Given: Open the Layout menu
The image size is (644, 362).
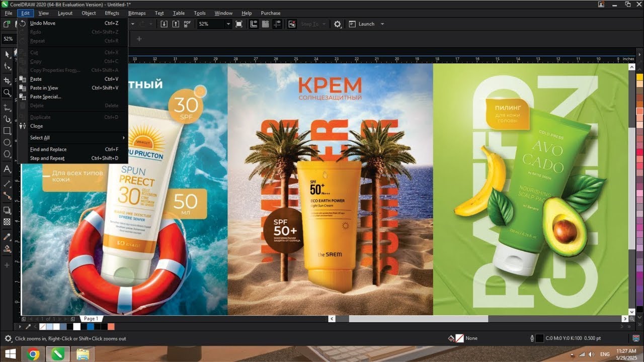Looking at the screenshot, I should pos(65,13).
